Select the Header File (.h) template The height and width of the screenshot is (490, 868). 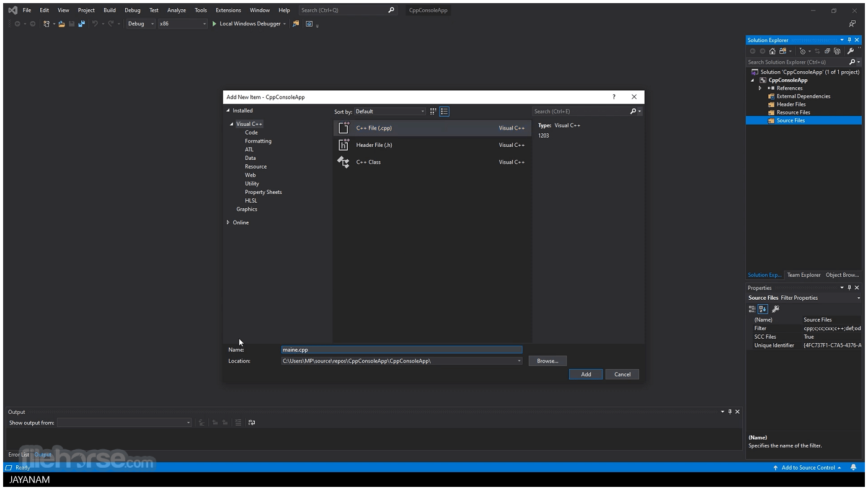coord(432,145)
